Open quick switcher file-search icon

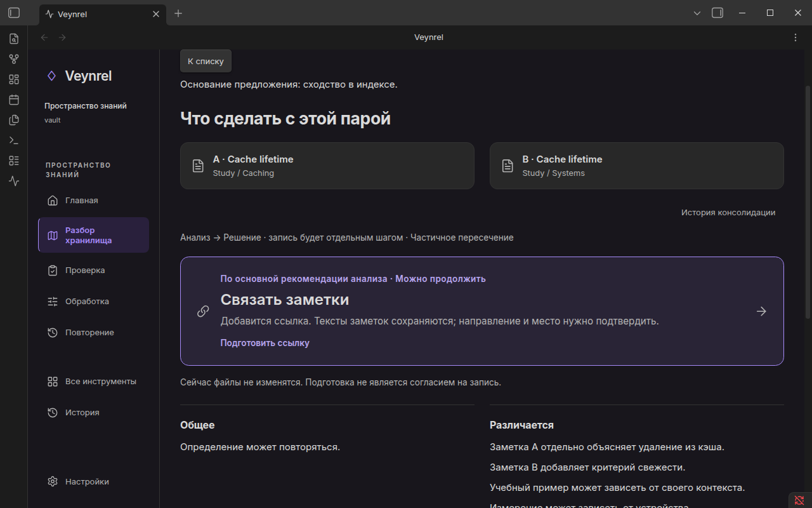tap(14, 39)
